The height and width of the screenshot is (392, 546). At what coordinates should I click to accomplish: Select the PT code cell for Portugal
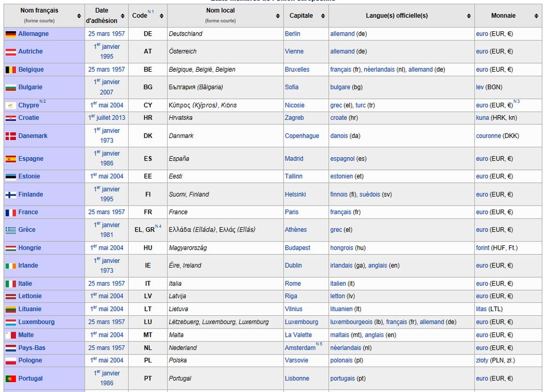pyautogui.click(x=148, y=378)
